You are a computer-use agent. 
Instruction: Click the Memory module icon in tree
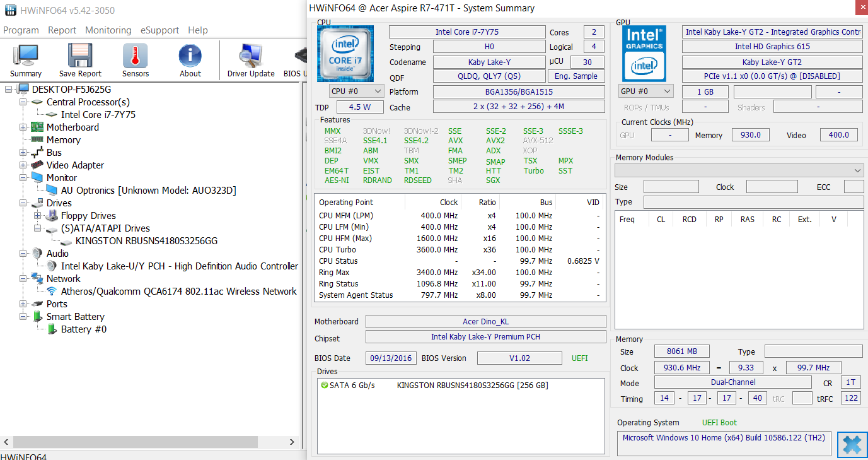pyautogui.click(x=38, y=139)
